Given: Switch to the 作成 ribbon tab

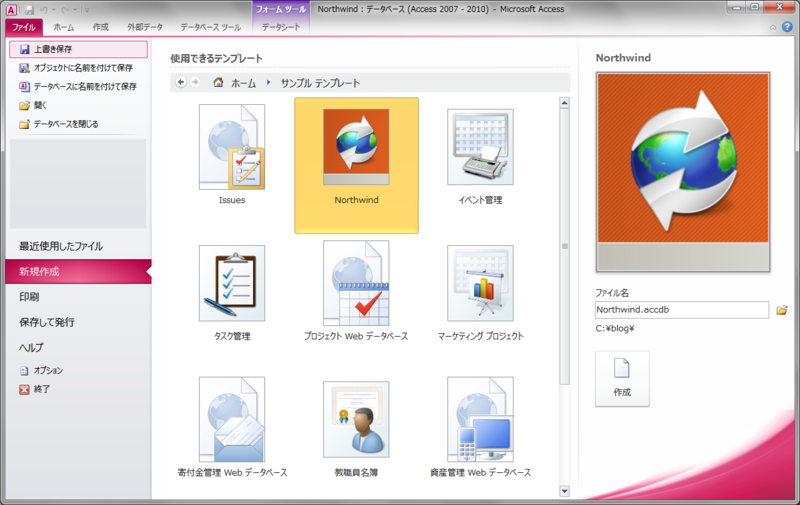Looking at the screenshot, I should point(101,28).
